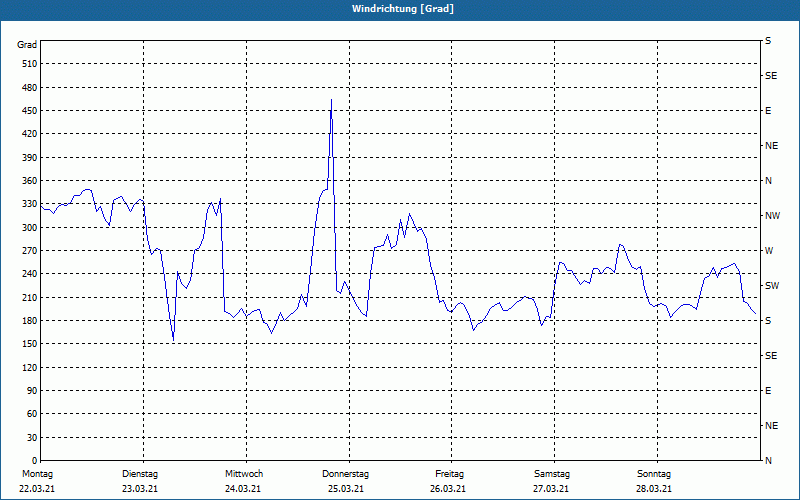
Task: Click the Grad y-axis unit label
Action: click(27, 45)
